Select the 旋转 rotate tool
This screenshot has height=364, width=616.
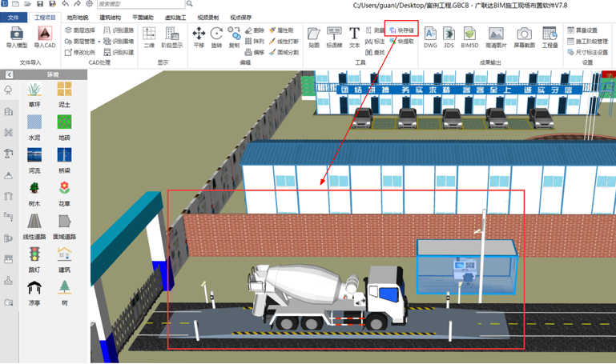216,38
